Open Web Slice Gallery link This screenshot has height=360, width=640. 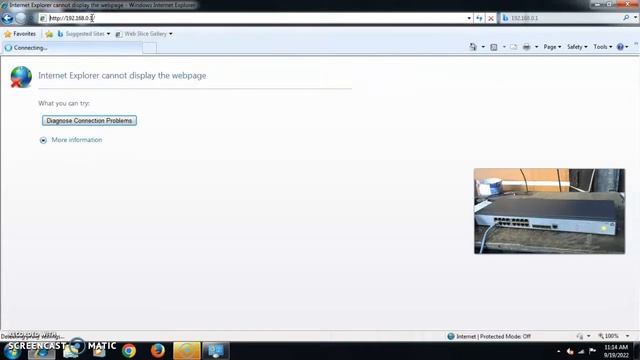tap(141, 34)
